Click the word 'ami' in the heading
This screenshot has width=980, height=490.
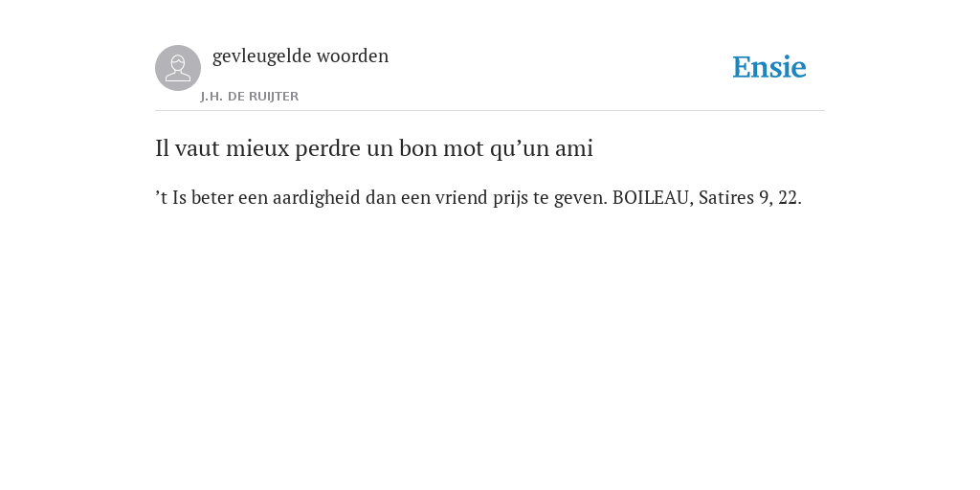574,148
